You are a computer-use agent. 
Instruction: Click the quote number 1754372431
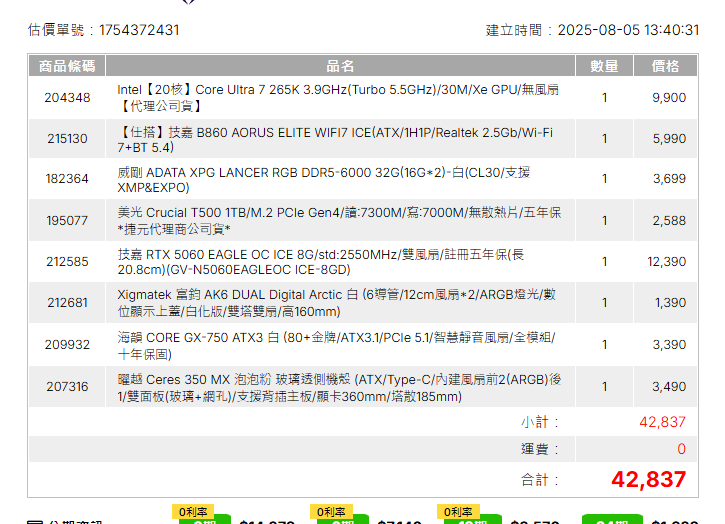(139, 30)
